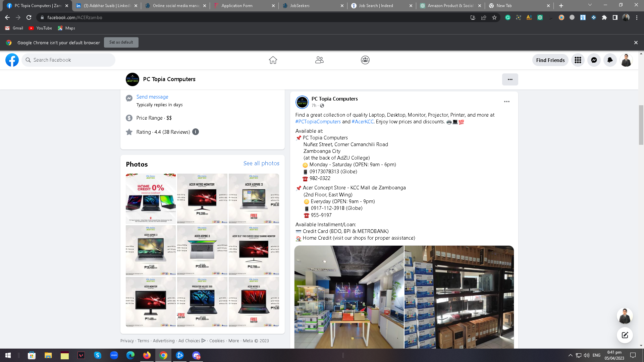This screenshot has width=644, height=362.
Task: Click the page vertical scrollbar thumb
Action: [x=641, y=125]
